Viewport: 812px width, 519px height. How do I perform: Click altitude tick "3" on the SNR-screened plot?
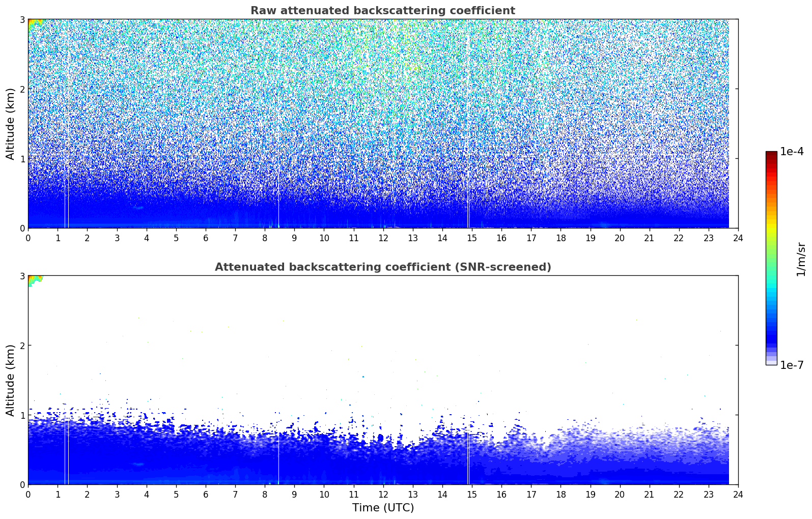[22, 276]
